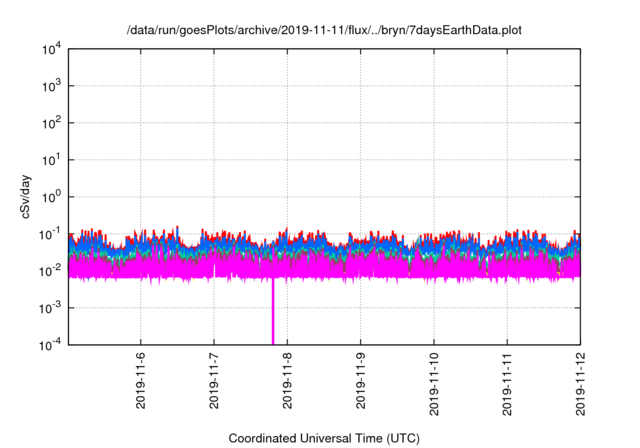Viewport: 640px width, 448px height.
Task: Click the y-axis label cSv/day
Action: 25,197
